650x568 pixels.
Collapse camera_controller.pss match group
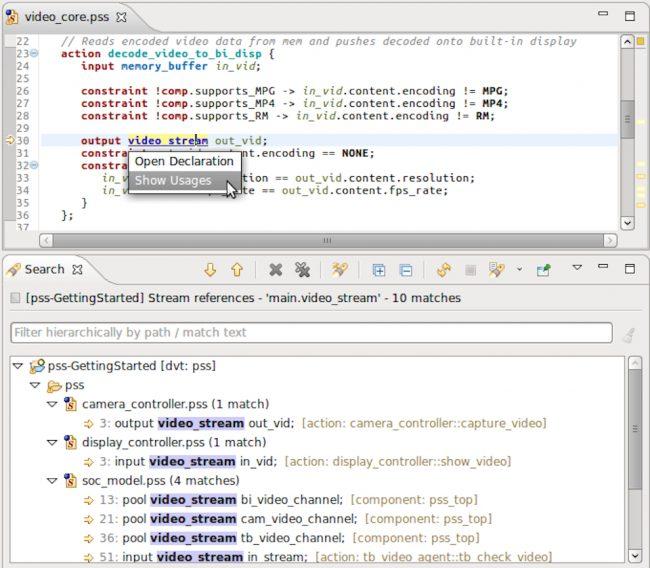tap(52, 404)
